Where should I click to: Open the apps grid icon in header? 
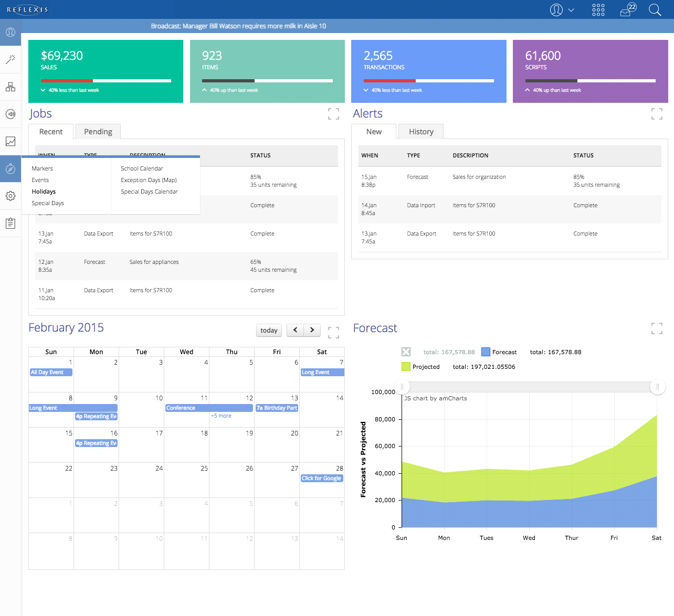click(x=598, y=10)
